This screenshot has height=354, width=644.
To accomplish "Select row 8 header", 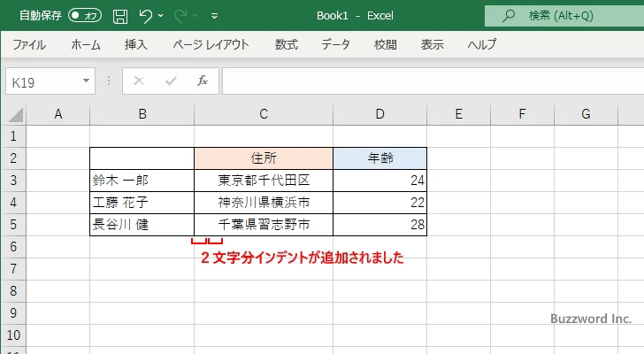I will point(13,291).
